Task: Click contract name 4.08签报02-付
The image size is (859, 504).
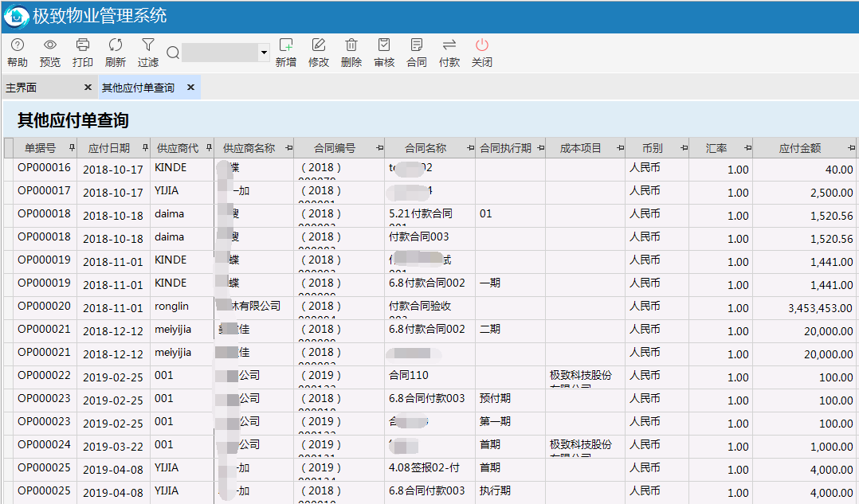Action: [424, 467]
